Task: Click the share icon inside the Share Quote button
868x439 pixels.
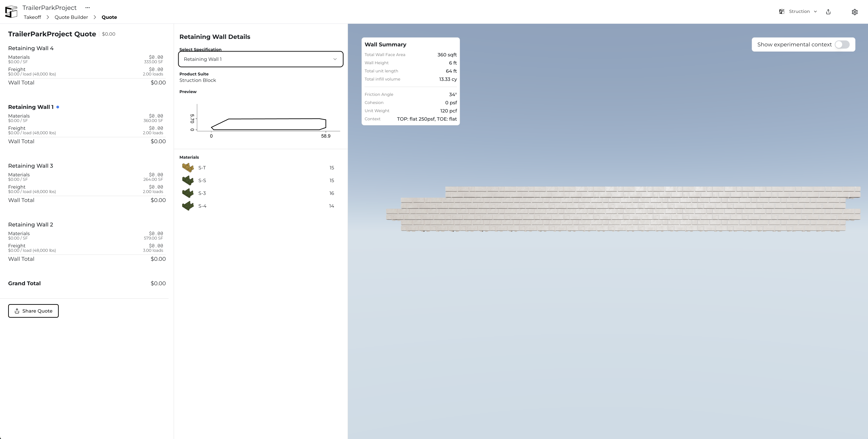Action: tap(17, 311)
